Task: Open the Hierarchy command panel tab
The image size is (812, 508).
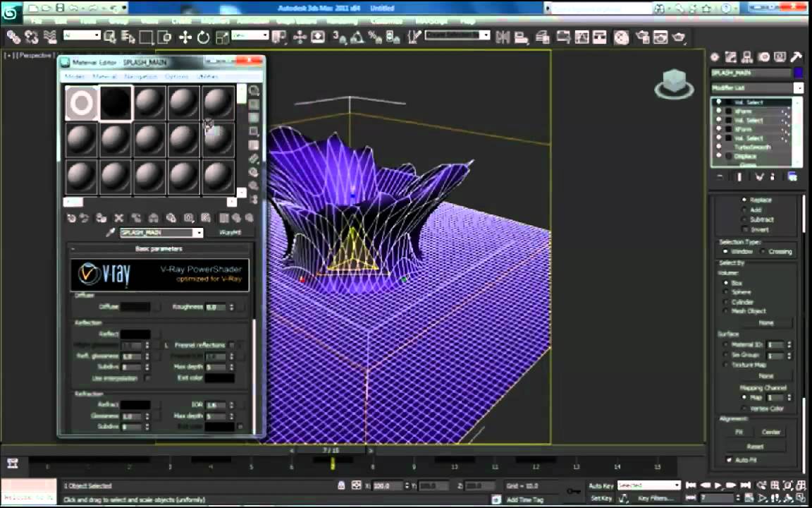Action: (x=746, y=57)
